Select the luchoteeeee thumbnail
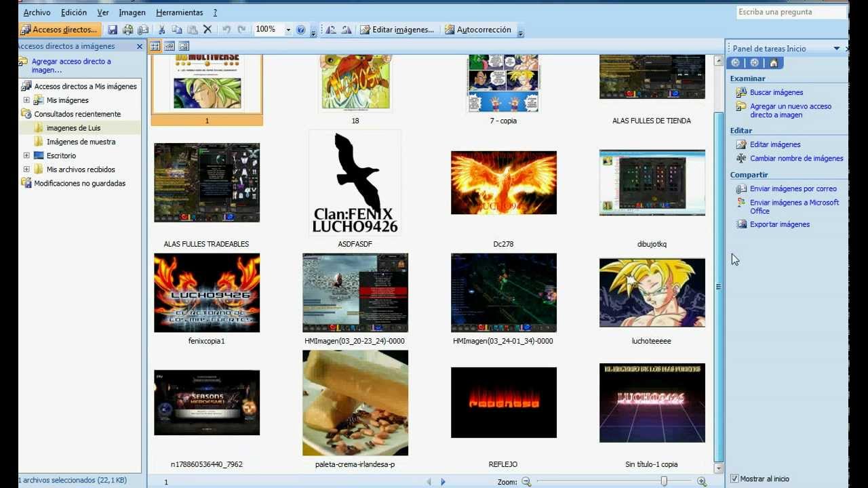The image size is (868, 488). tap(652, 293)
